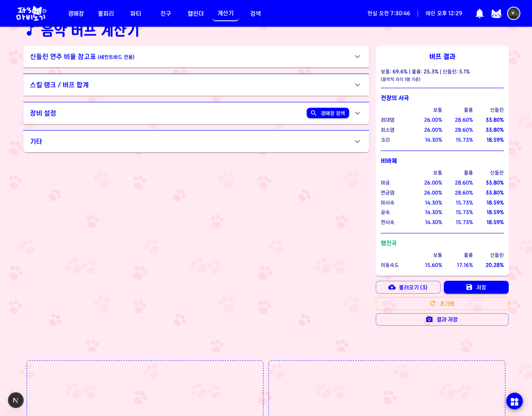Click the 크리 신들린 value 18.59%

pyautogui.click(x=495, y=140)
